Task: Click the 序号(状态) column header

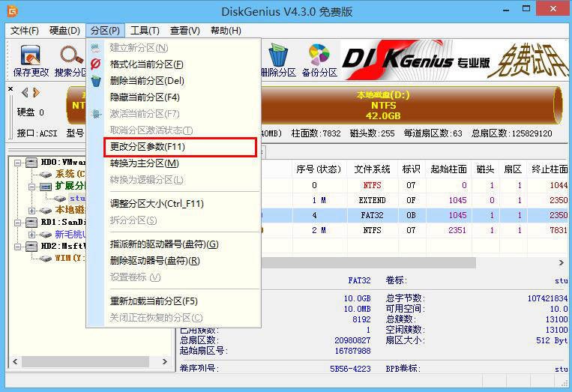Action: [x=319, y=169]
